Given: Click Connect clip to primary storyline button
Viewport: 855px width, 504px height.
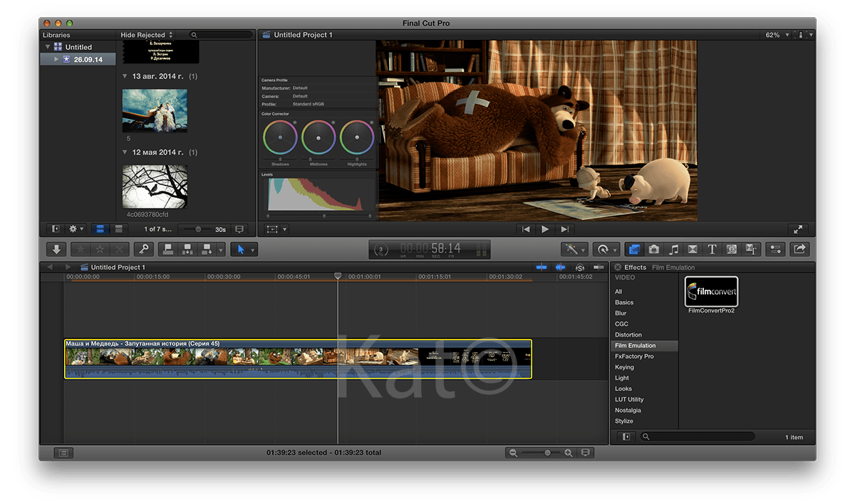Looking at the screenshot, I should coord(168,249).
